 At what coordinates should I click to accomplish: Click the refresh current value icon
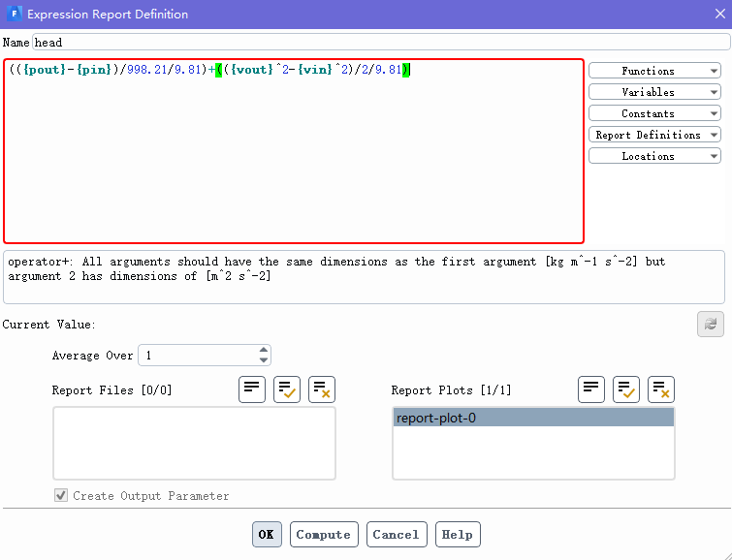point(710,325)
